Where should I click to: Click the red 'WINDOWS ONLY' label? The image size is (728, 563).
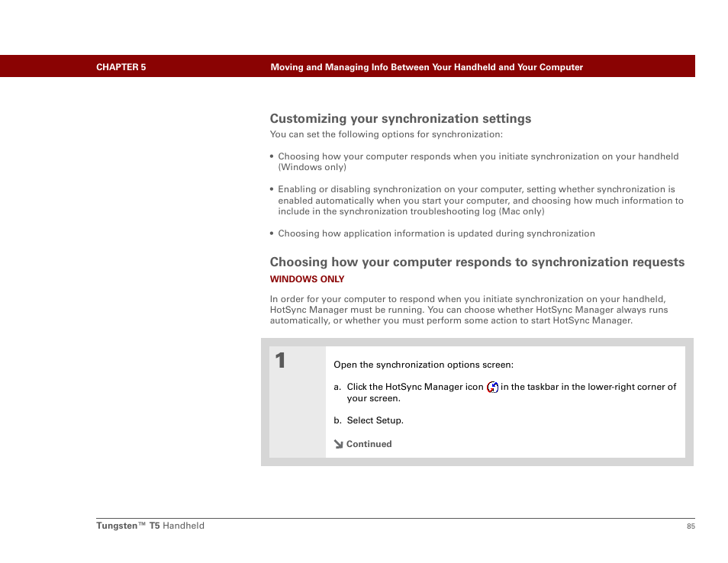(x=307, y=279)
